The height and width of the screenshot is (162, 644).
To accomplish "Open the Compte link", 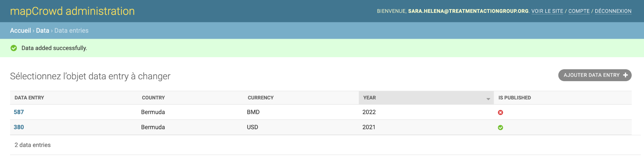I will click(x=579, y=11).
